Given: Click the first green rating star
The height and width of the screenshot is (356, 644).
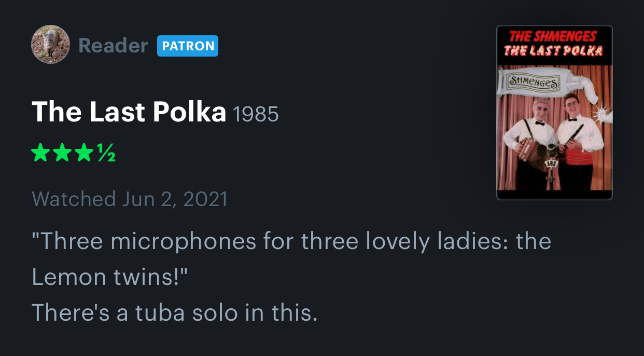Looking at the screenshot, I should (39, 154).
